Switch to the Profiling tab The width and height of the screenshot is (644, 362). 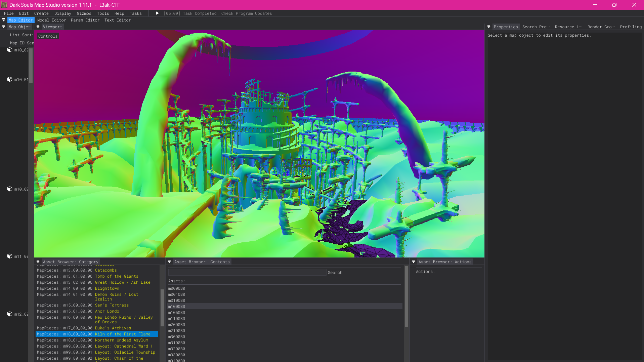coord(631,27)
